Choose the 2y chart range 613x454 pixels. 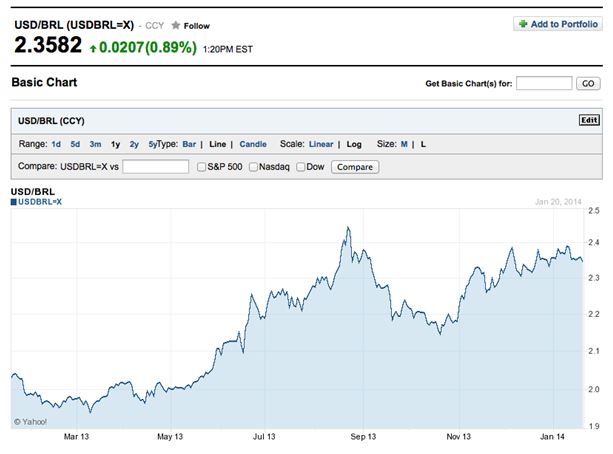point(134,144)
